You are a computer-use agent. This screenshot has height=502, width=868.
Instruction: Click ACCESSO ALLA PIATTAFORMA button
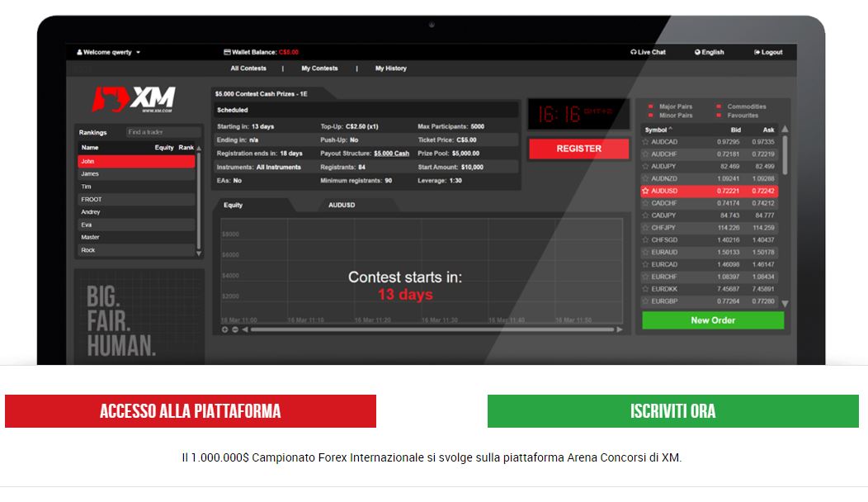coord(191,411)
